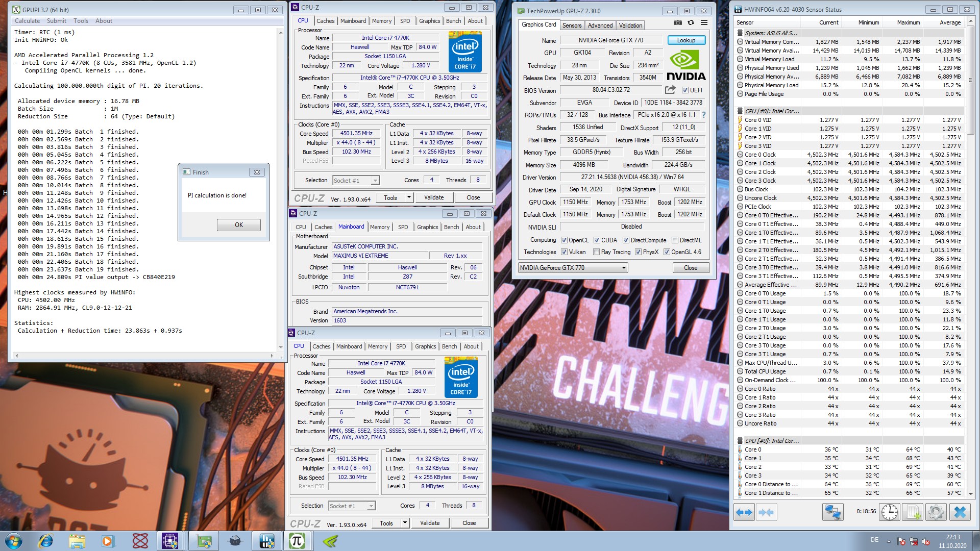Viewport: 980px width, 551px height.
Task: Switch to CPU-Z in the taskbar
Action: 170,541
